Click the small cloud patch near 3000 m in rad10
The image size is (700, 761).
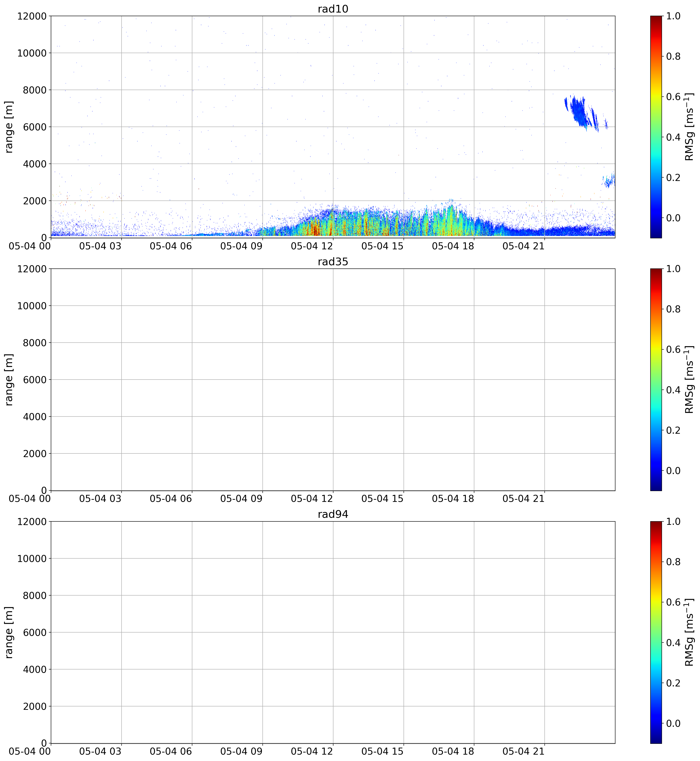pyautogui.click(x=609, y=180)
